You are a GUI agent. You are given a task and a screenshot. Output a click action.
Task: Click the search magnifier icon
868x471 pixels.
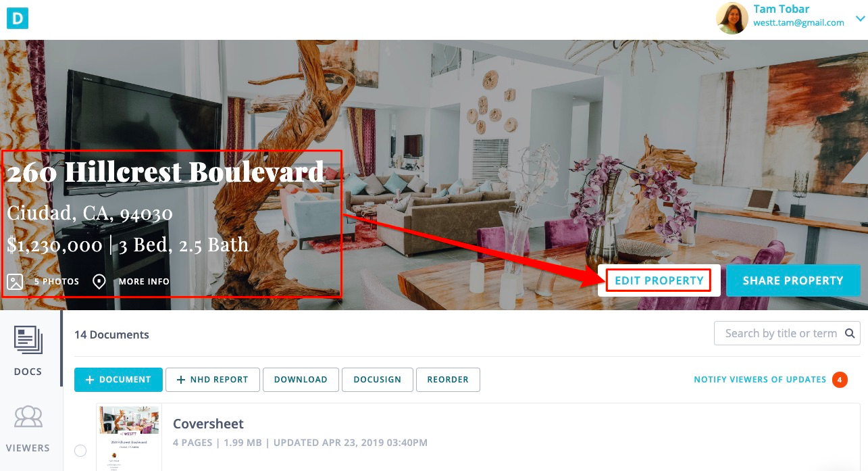click(850, 333)
